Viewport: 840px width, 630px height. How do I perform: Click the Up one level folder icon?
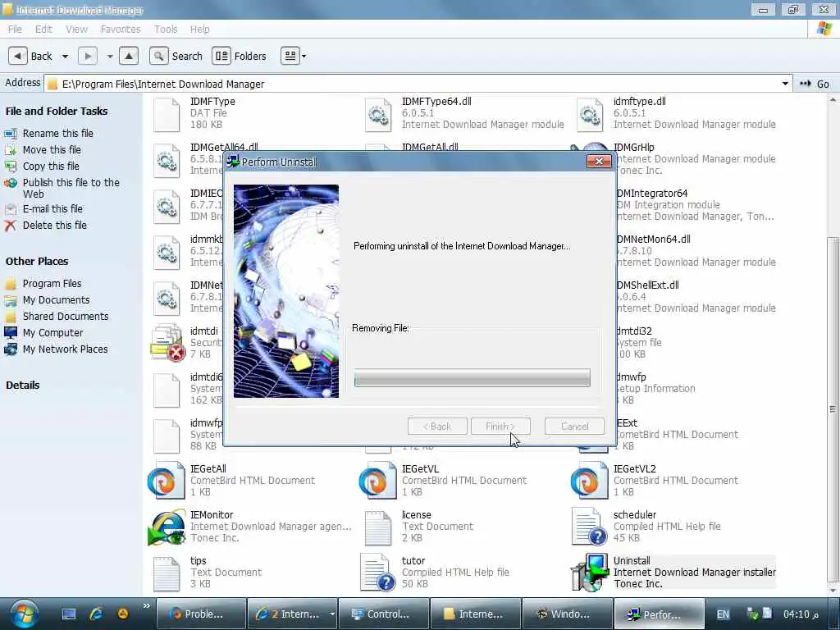[x=129, y=56]
